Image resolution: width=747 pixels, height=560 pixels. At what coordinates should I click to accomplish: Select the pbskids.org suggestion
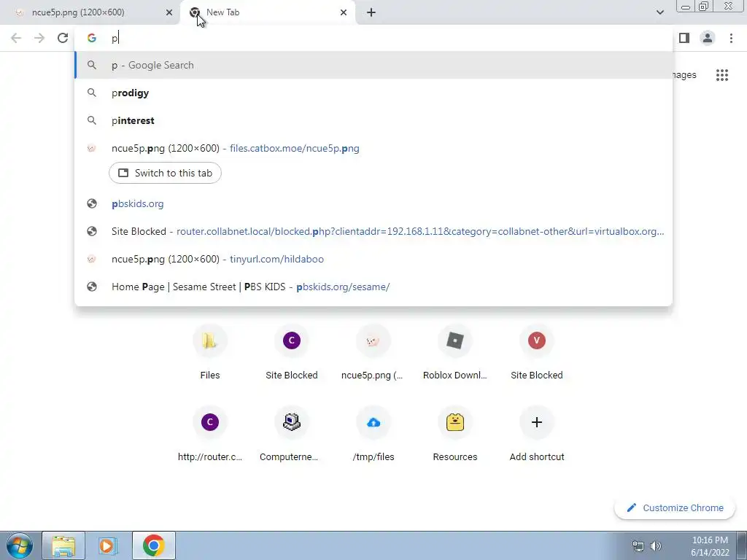click(373, 204)
